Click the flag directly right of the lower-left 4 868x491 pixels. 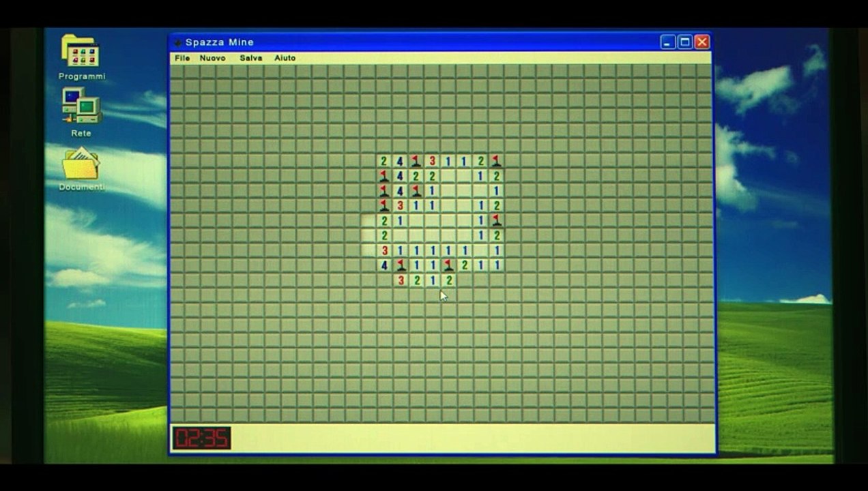pos(401,265)
